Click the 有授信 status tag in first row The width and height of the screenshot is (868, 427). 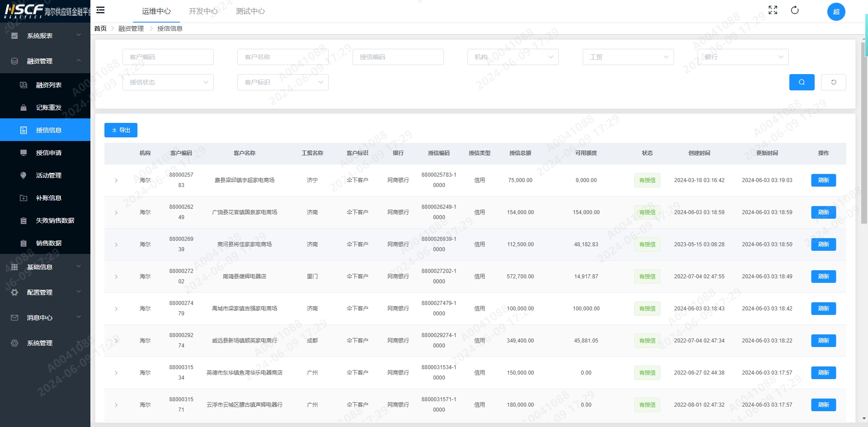point(647,180)
